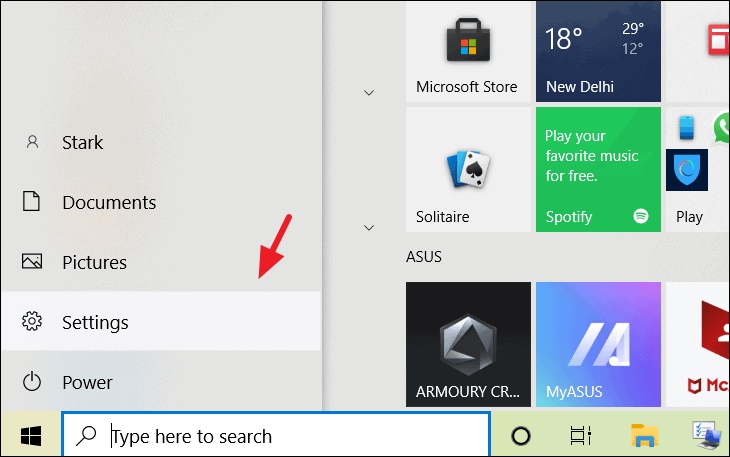The image size is (730, 457).
Task: Open the Documents folder entry
Action: 161,202
